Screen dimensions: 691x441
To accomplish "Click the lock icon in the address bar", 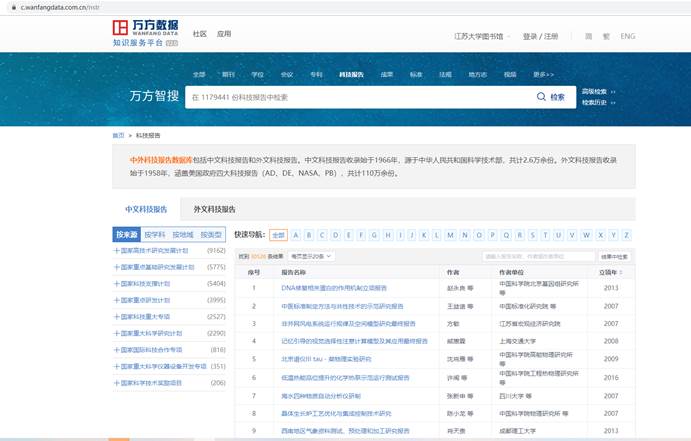I will [x=14, y=7].
